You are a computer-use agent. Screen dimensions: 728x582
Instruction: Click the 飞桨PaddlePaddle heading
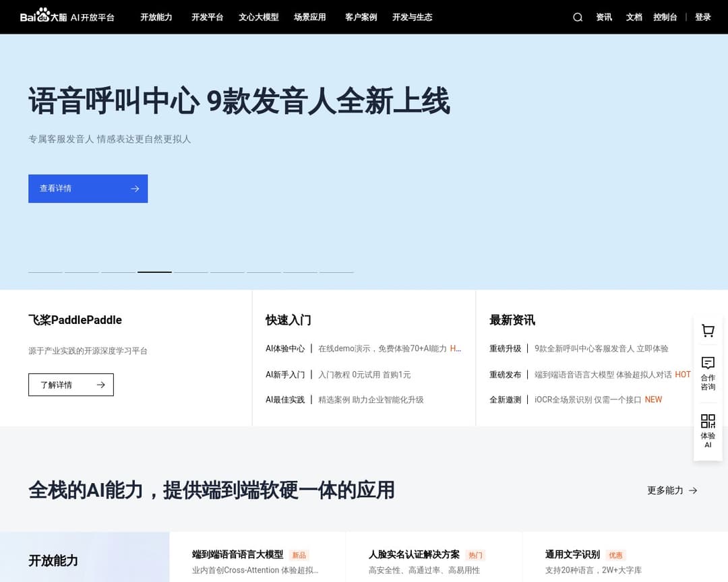coord(75,320)
